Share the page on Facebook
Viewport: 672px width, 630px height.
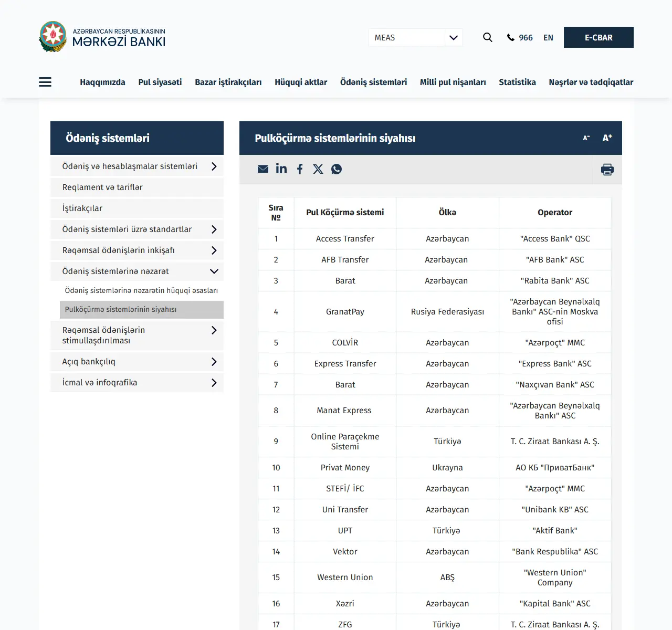[300, 169]
